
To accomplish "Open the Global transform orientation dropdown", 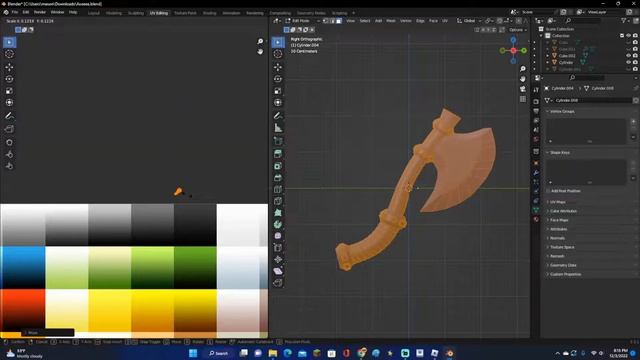I will [469, 21].
